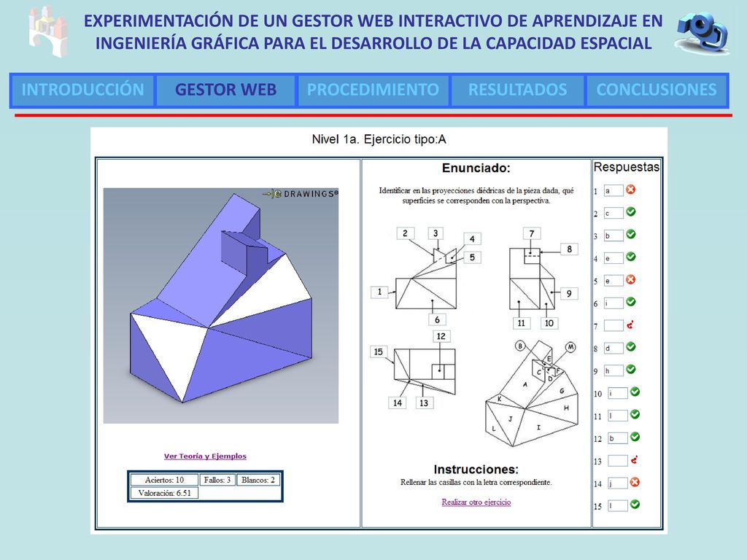Click the green check icon for question 11
Viewport: 747px width, 560px height.
tap(635, 414)
